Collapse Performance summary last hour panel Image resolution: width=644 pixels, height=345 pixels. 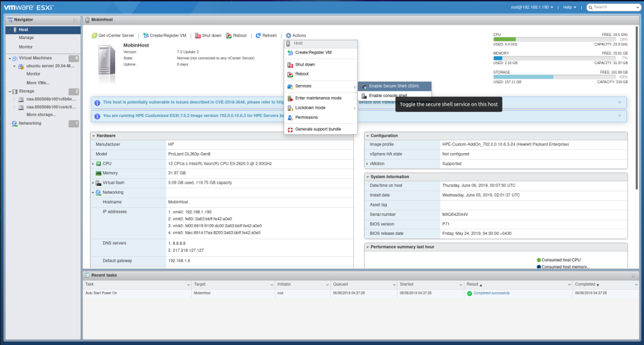pos(367,247)
